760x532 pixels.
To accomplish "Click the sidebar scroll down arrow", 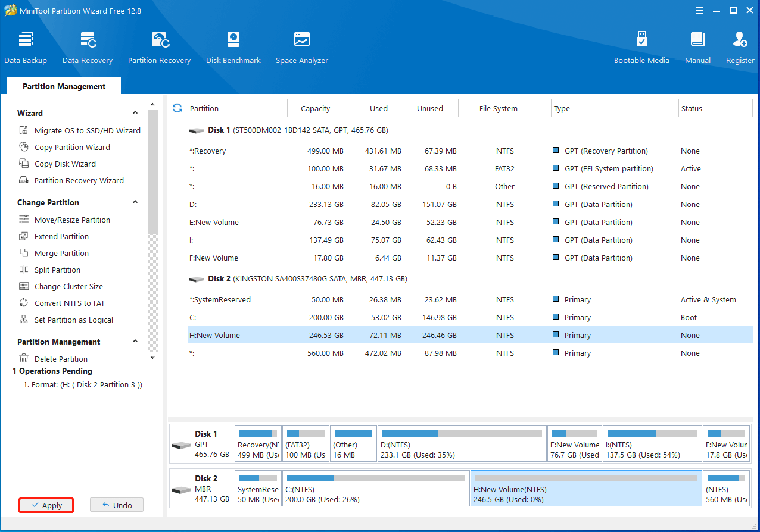I will [x=152, y=358].
